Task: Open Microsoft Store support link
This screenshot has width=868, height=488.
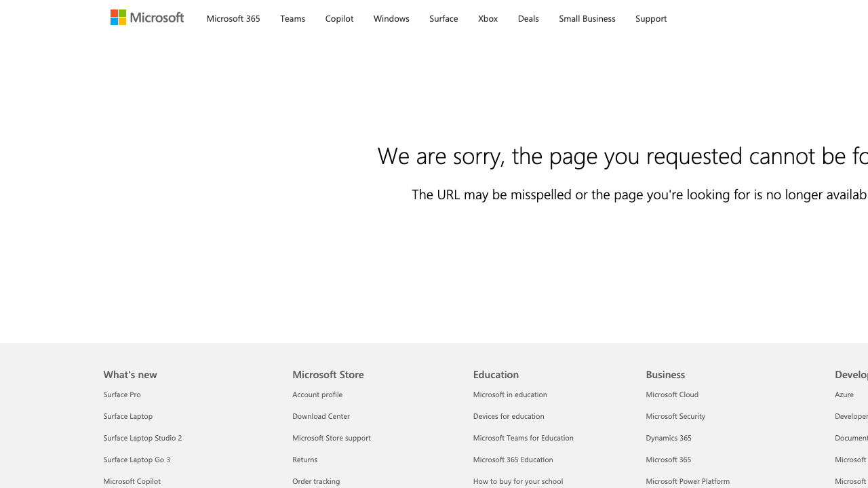Action: 332,438
